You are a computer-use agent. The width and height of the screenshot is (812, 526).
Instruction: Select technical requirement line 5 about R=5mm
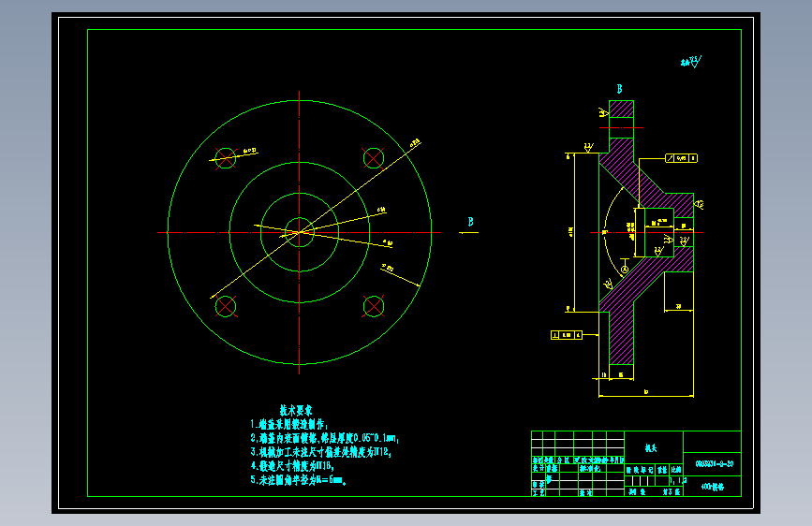coord(298,480)
